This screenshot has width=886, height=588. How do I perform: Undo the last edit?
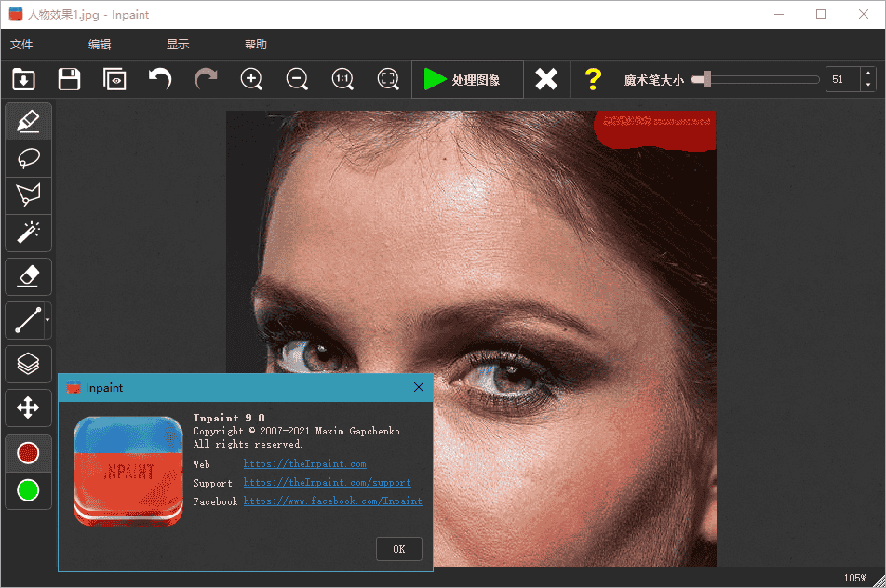[x=159, y=79]
